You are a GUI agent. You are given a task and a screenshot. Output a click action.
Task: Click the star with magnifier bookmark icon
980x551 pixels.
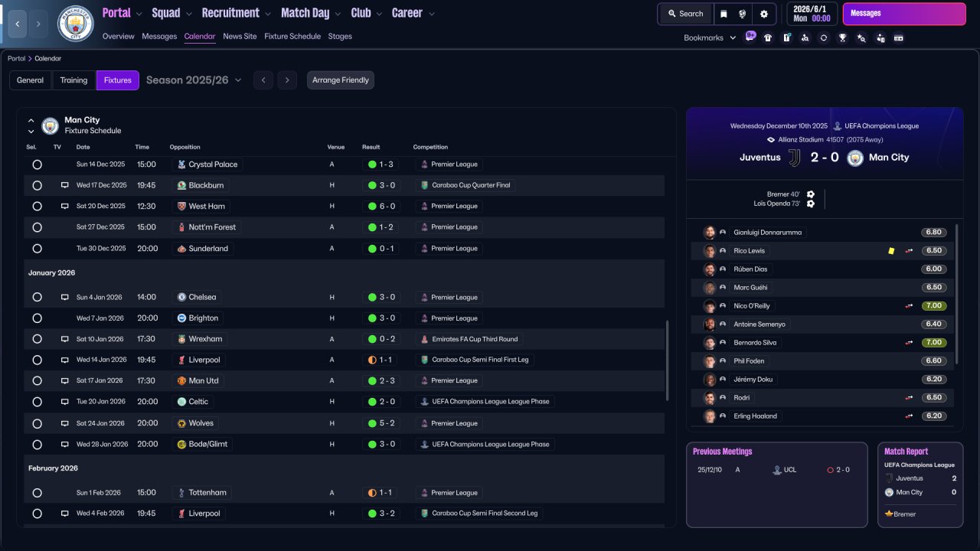[x=861, y=37]
